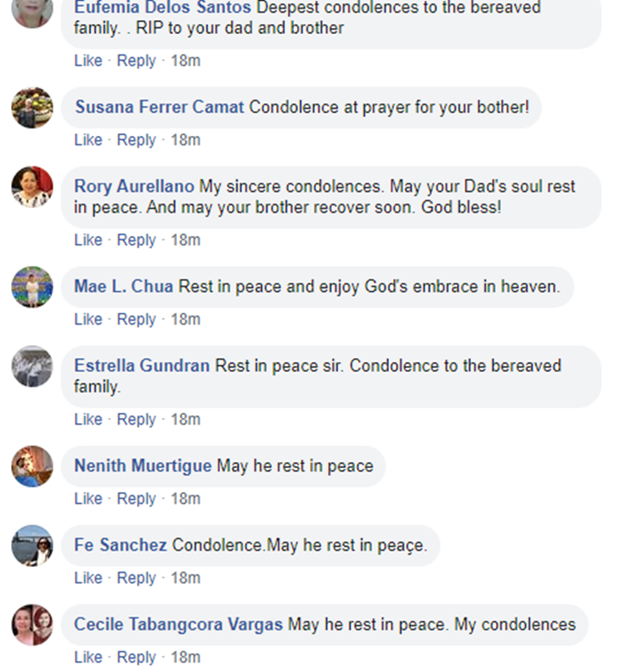Click the 18m timestamp on Fe Sanchez's comment
The width and height of the screenshot is (637, 672).
(x=185, y=578)
